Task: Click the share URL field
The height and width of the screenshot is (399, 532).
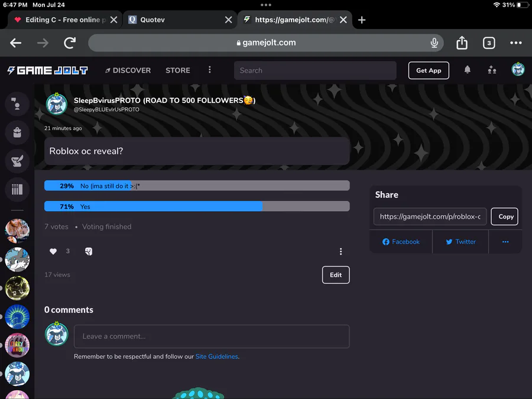Action: tap(430, 216)
